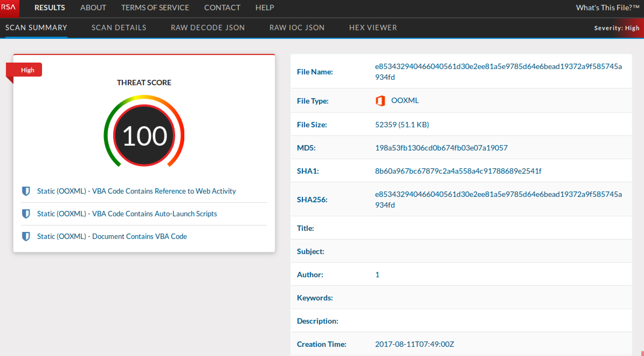This screenshot has height=356, width=644.
Task: Go to the Contact page
Action: click(x=222, y=8)
